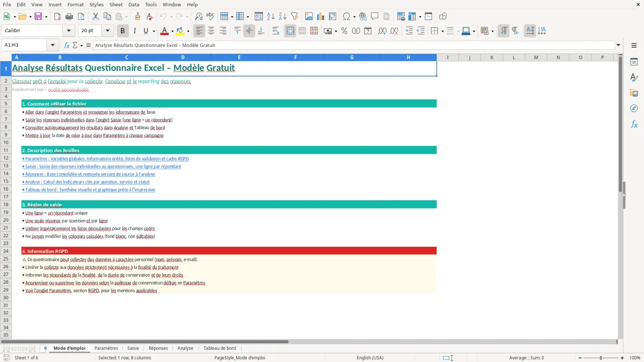The width and height of the screenshot is (644, 362).
Task: Open Paste options dropdown arrow
Action: [x=127, y=17]
